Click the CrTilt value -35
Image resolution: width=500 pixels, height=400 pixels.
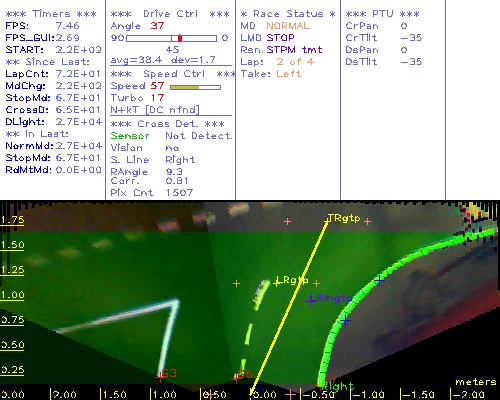[411, 38]
